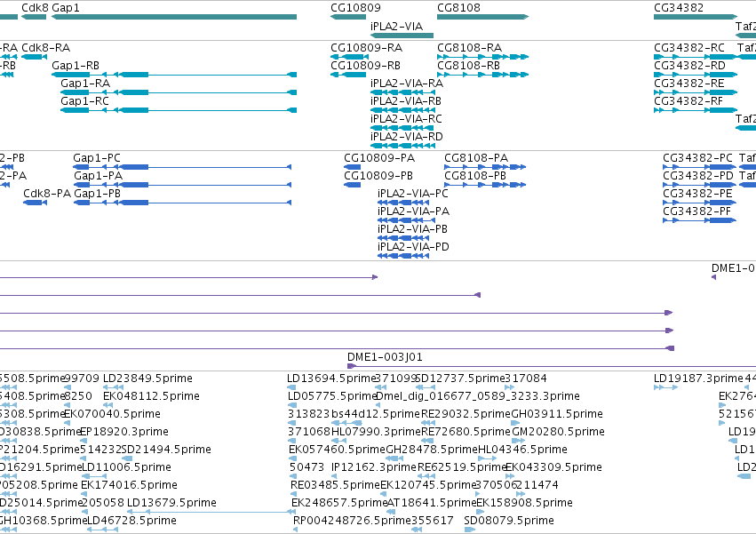The image size is (756, 534).
Task: Click the CG10809 gene label
Action: click(x=355, y=8)
